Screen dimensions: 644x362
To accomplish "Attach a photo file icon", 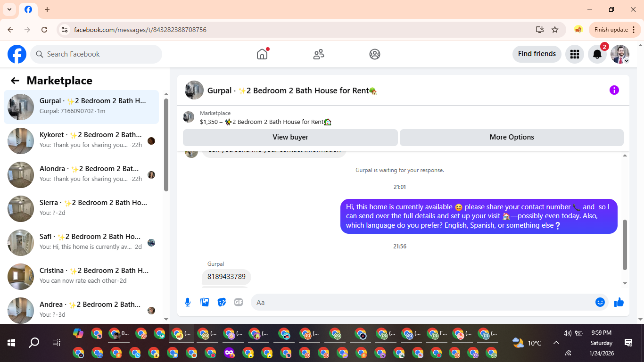I will [205, 302].
